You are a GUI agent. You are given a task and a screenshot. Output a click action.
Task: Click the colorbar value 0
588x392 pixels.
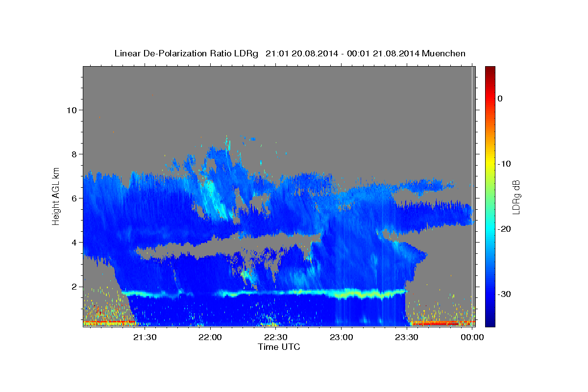click(x=500, y=98)
